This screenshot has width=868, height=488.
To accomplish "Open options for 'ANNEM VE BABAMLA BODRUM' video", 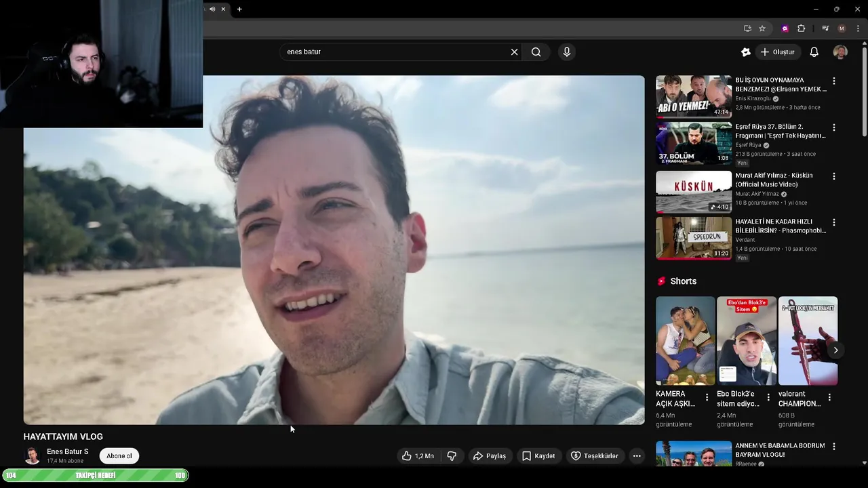I will pos(834,447).
